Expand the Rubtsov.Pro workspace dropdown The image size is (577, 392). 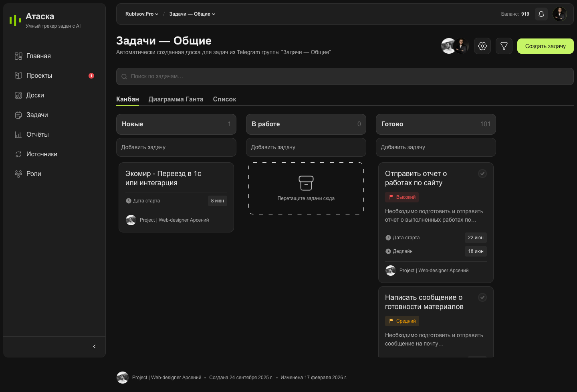tap(142, 14)
